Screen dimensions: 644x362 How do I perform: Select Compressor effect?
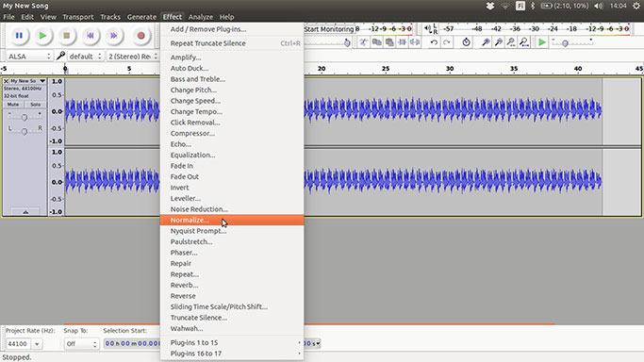click(x=232, y=133)
